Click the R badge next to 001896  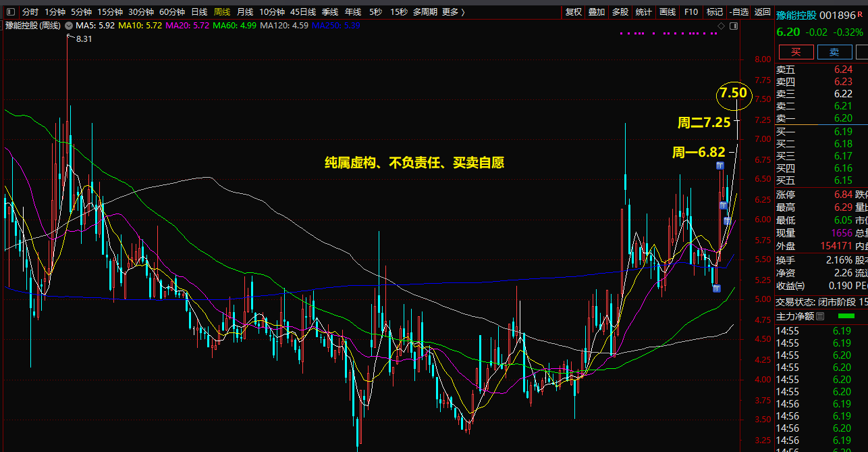click(859, 14)
